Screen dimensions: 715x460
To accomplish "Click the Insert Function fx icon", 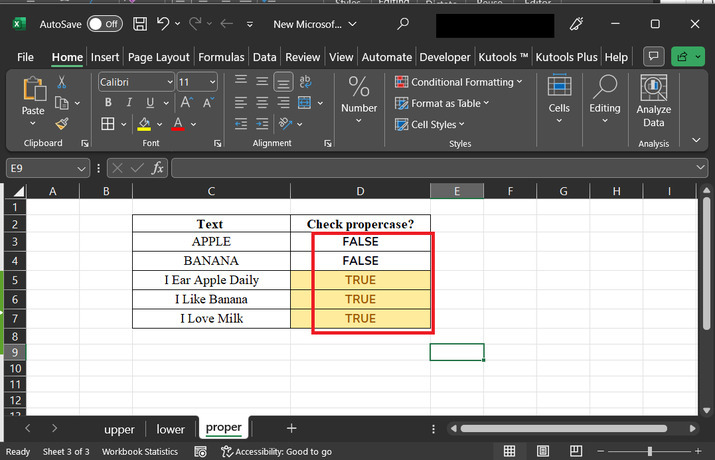I will pyautogui.click(x=158, y=169).
